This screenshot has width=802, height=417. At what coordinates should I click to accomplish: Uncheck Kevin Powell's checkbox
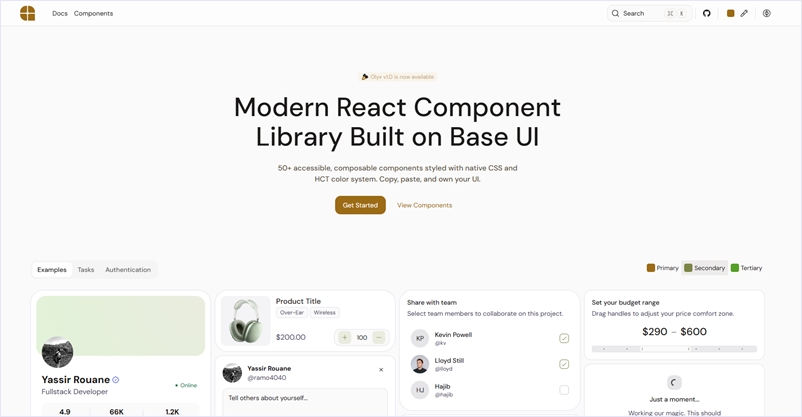[x=564, y=339]
